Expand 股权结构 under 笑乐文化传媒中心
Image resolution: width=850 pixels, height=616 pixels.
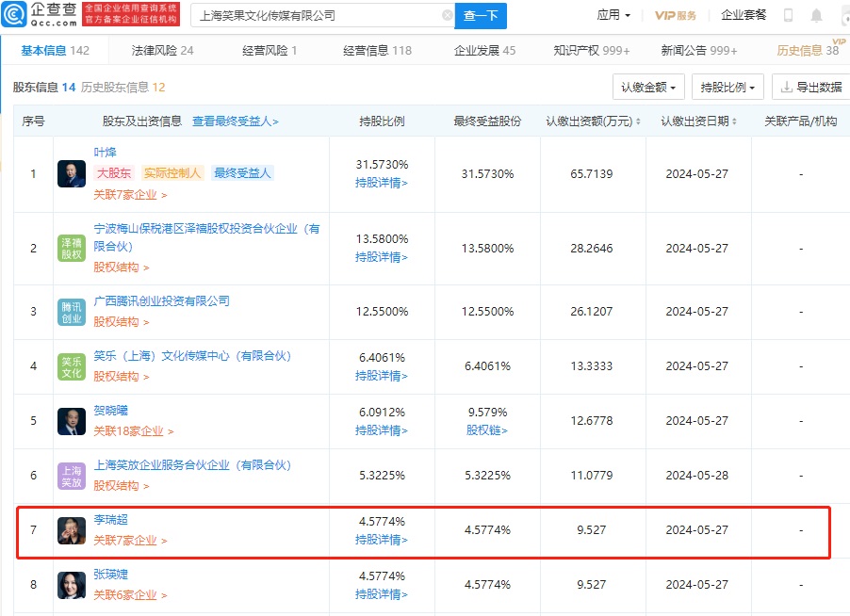click(x=122, y=377)
